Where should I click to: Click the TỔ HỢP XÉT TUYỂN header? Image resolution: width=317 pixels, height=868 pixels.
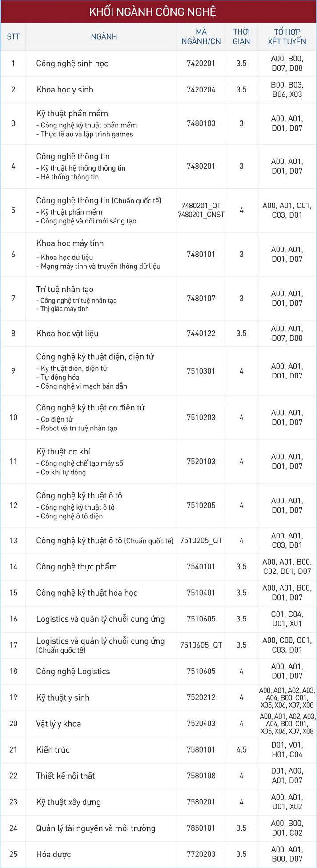pyautogui.click(x=287, y=36)
